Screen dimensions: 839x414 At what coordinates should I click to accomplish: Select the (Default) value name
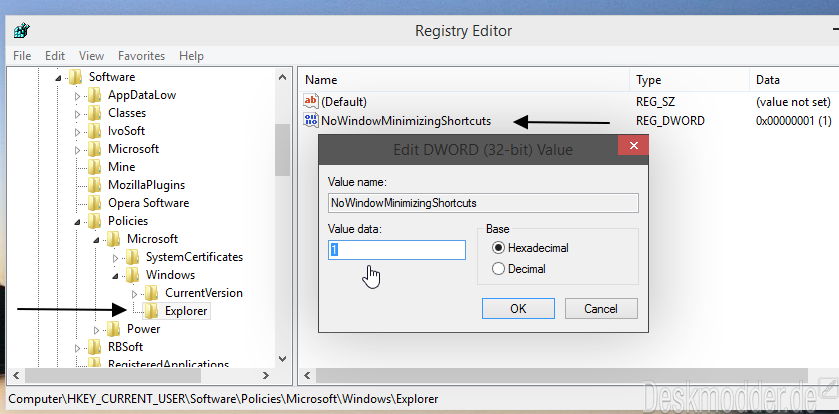coord(344,102)
